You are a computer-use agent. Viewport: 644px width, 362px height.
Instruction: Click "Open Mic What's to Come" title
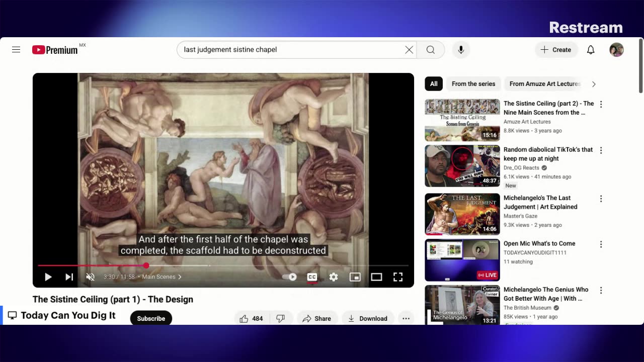tap(539, 244)
